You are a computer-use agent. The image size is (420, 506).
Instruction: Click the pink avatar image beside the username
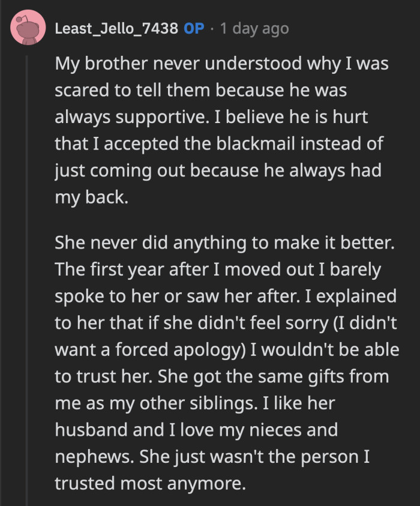(x=27, y=27)
